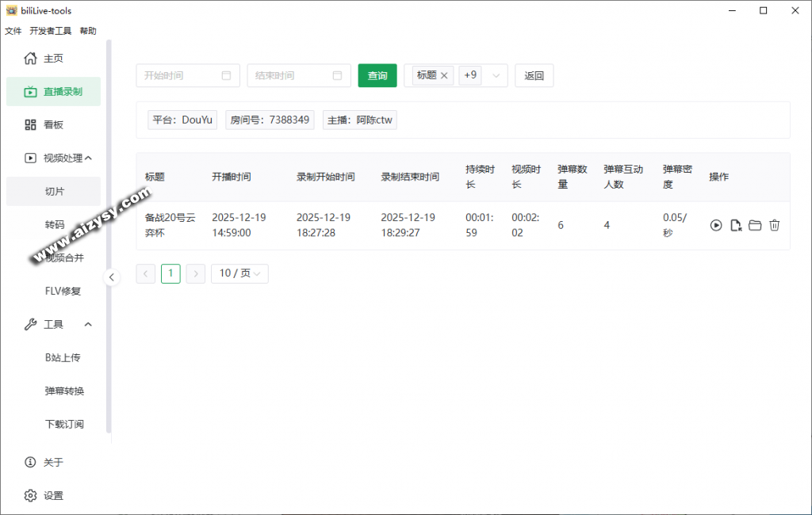Screen dimensions: 812x515
Task: Open the 看板 dashboard in sidebar
Action: pos(53,125)
